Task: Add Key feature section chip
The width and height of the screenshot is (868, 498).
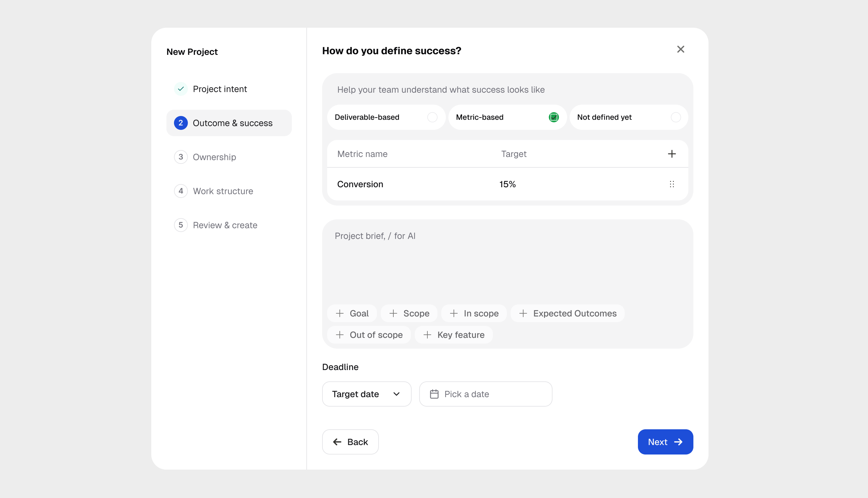Action: tap(454, 335)
